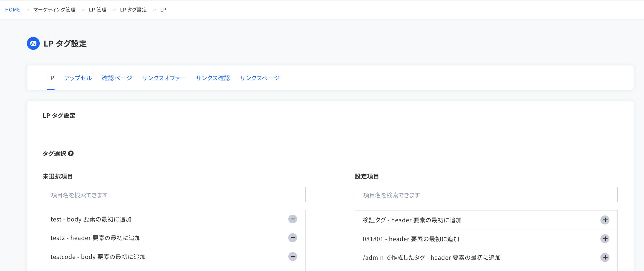Screen dimensions: 644x271
Task: Switch to the 確認ページ tab
Action: click(117, 78)
